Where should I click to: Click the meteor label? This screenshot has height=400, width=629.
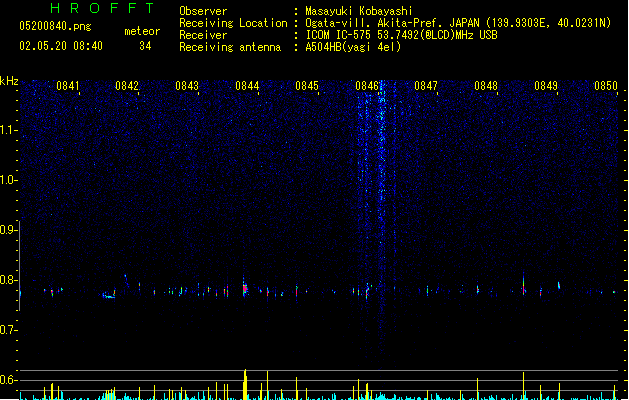point(142,31)
